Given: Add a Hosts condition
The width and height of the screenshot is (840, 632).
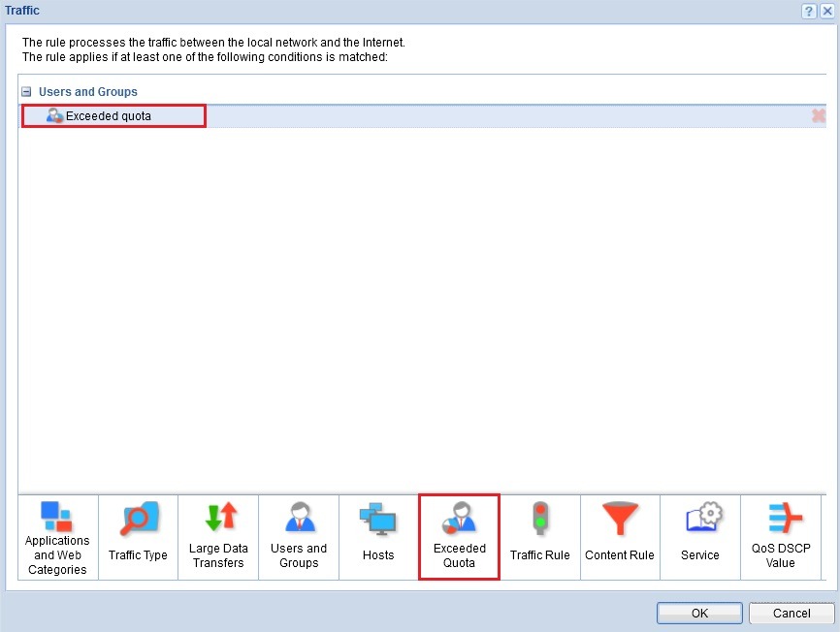Looking at the screenshot, I should click(378, 537).
